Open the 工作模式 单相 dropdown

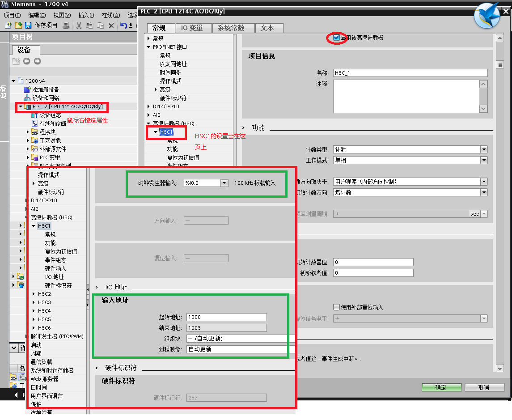coord(484,160)
